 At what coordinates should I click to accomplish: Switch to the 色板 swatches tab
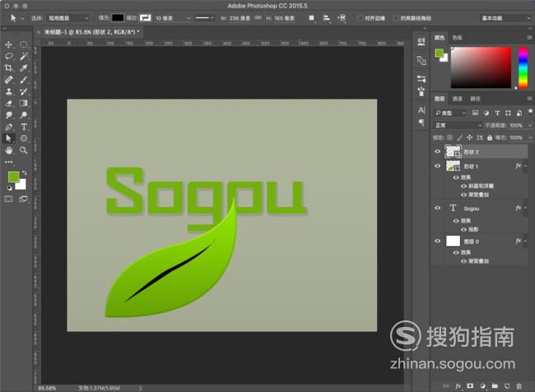pyautogui.click(x=457, y=38)
